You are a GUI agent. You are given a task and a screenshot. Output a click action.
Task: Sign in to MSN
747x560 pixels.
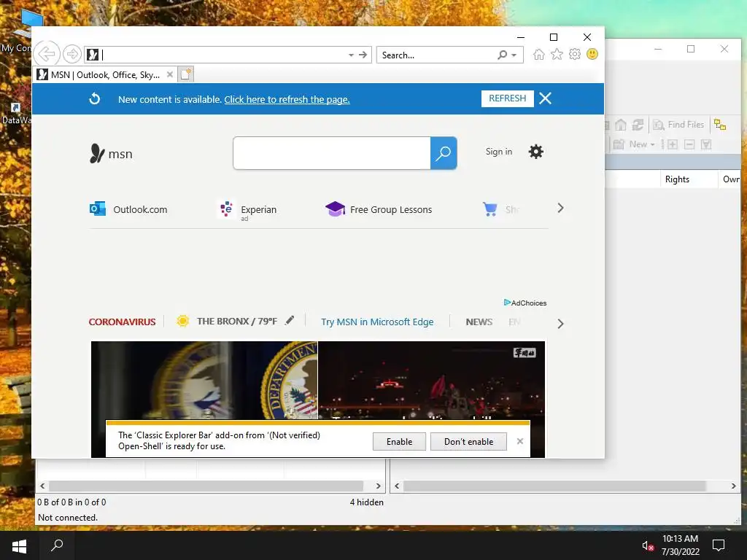499,152
